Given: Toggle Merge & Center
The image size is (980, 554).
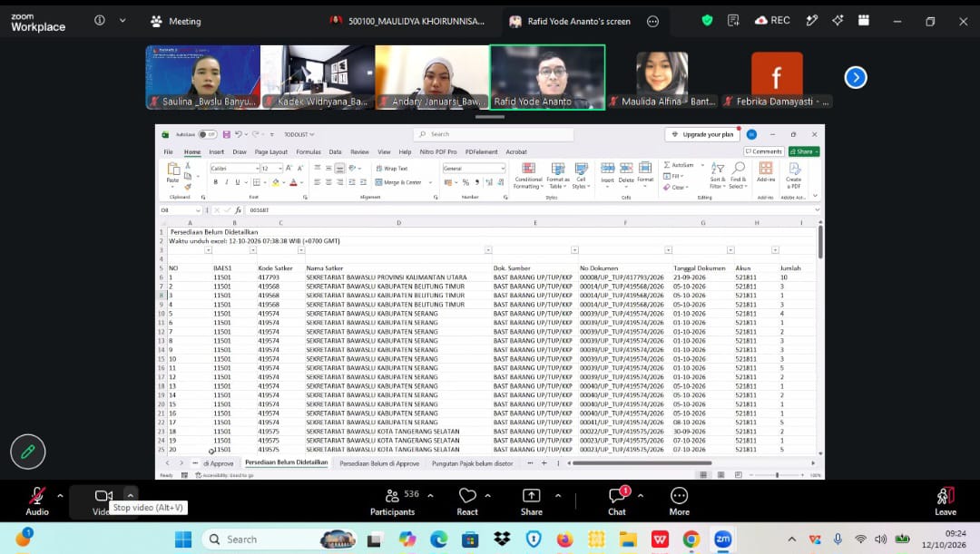Looking at the screenshot, I should (398, 182).
